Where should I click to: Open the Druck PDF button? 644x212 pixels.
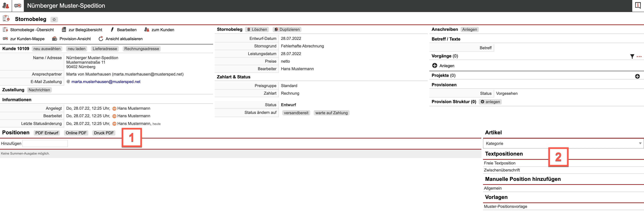(x=103, y=133)
